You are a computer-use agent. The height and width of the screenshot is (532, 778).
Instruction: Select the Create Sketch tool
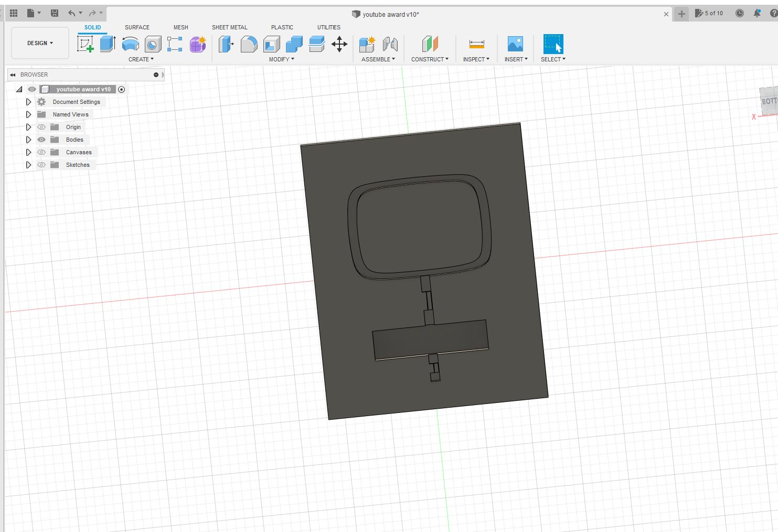86,44
